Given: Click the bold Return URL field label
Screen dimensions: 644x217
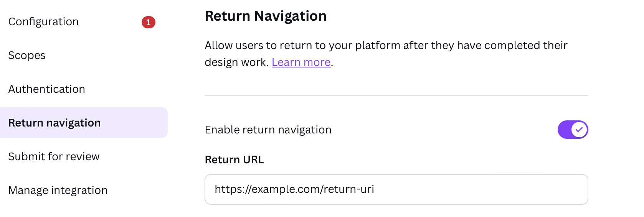Looking at the screenshot, I should click(234, 159).
